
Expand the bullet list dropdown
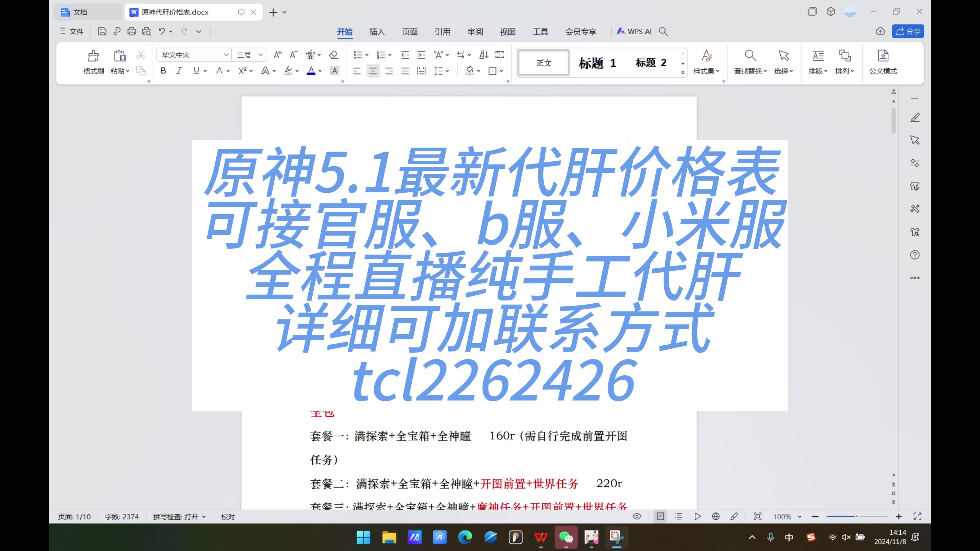click(367, 55)
